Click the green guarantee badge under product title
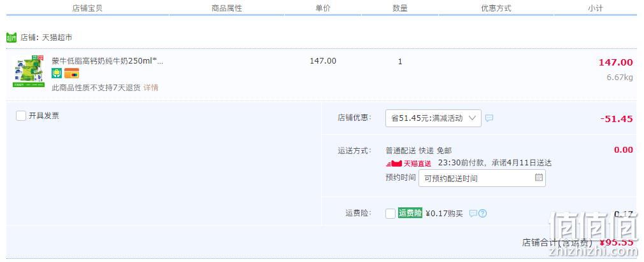The height and width of the screenshot is (262, 644). point(57,73)
